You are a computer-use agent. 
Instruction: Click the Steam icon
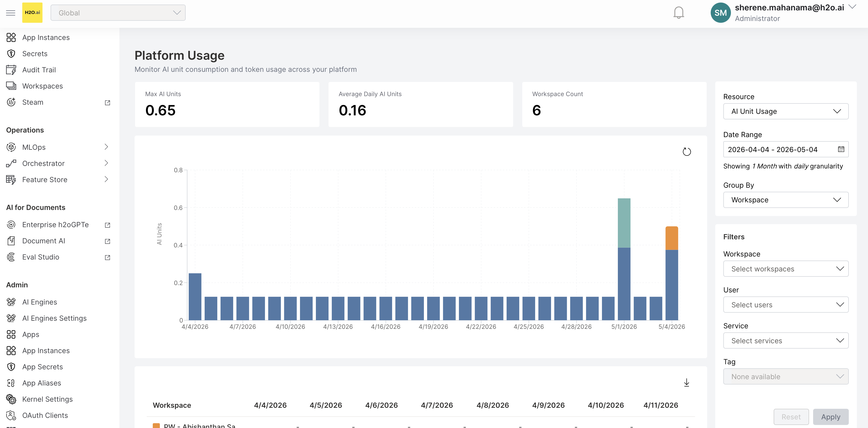click(11, 102)
